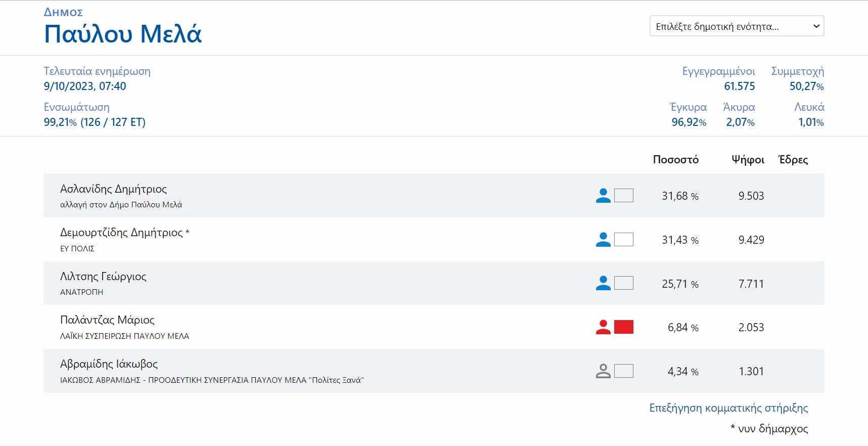This screenshot has height=446, width=868.
Task: Click the red party color box for Παλάντζας
Action: pos(624,327)
